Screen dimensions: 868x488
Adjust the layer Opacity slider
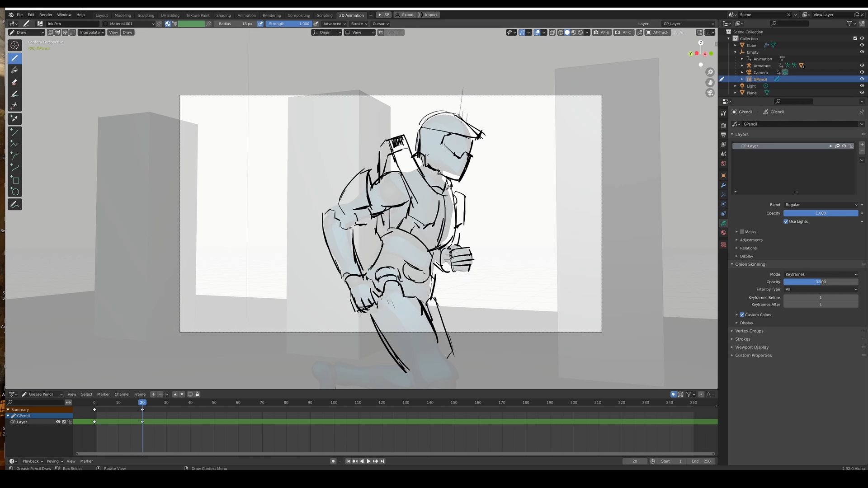click(x=821, y=213)
